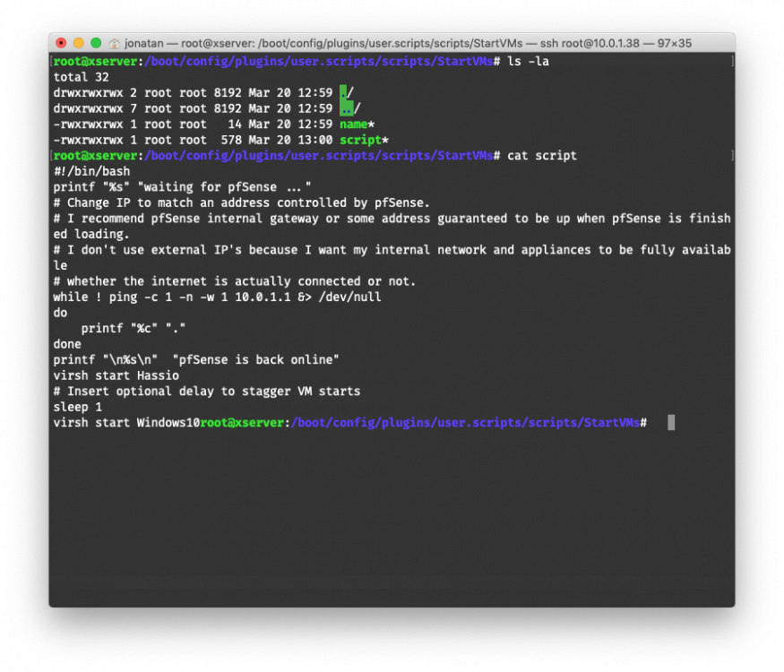Click the 'I don't use external IP's' comment
This screenshot has height=672, width=784.
(x=392, y=257)
